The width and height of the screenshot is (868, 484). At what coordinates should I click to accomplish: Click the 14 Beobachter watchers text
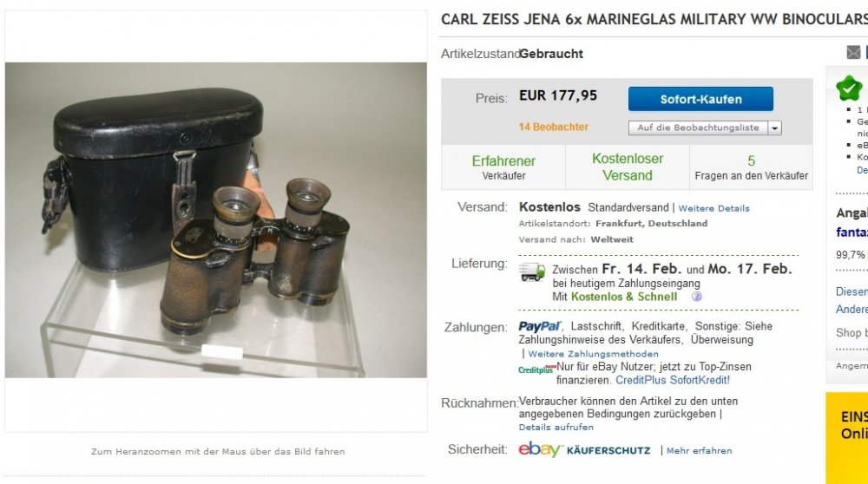point(553,128)
